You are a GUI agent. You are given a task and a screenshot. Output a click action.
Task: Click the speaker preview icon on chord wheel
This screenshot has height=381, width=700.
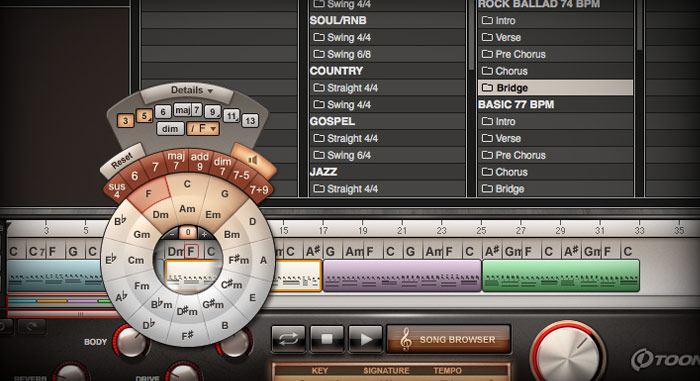click(253, 160)
